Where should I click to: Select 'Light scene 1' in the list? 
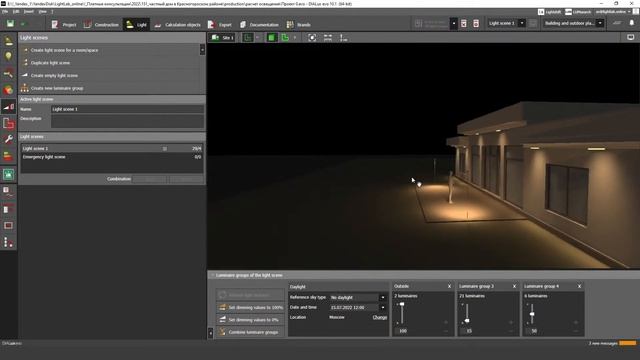pos(112,149)
